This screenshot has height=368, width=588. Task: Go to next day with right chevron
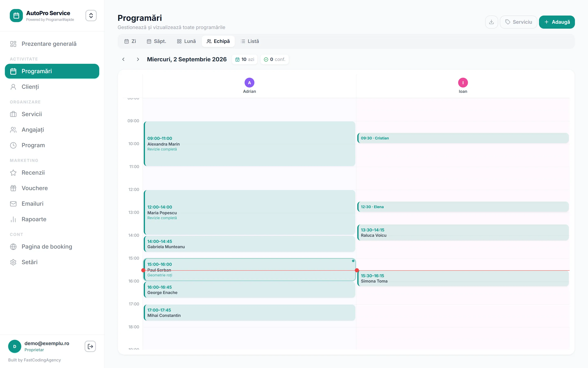point(138,59)
